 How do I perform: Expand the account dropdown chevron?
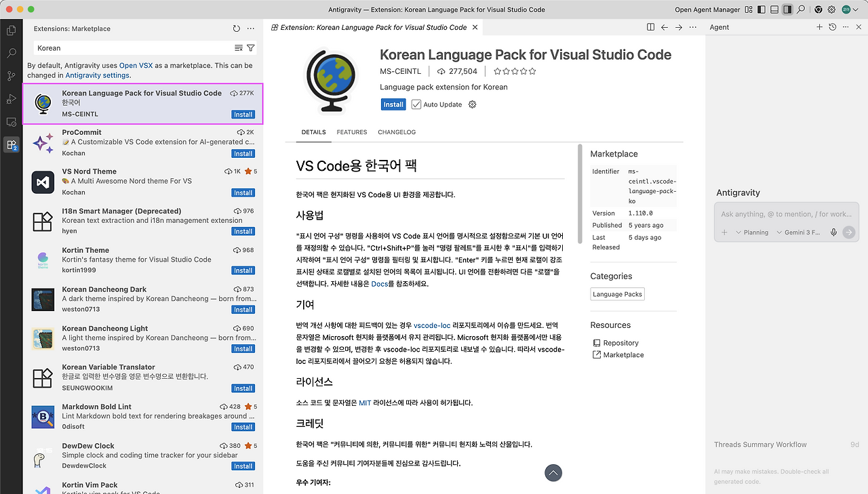coord(856,9)
